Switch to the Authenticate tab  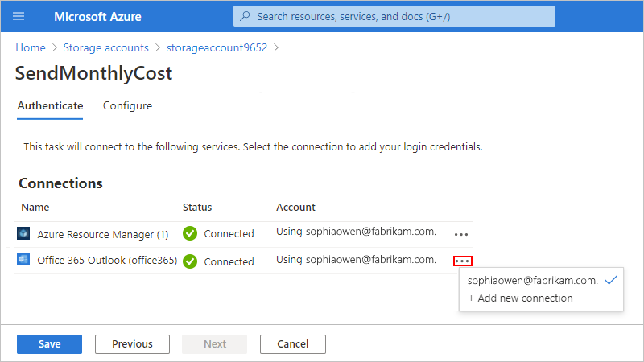[x=50, y=106]
